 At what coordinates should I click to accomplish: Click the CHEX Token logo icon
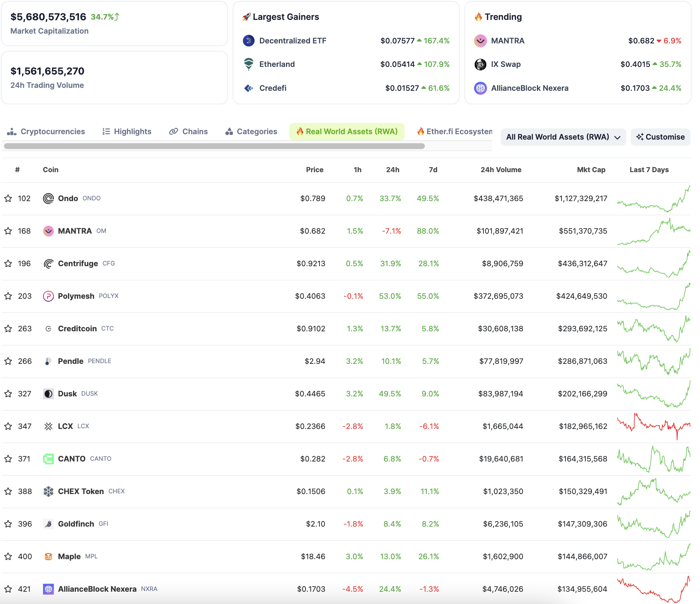tap(48, 492)
